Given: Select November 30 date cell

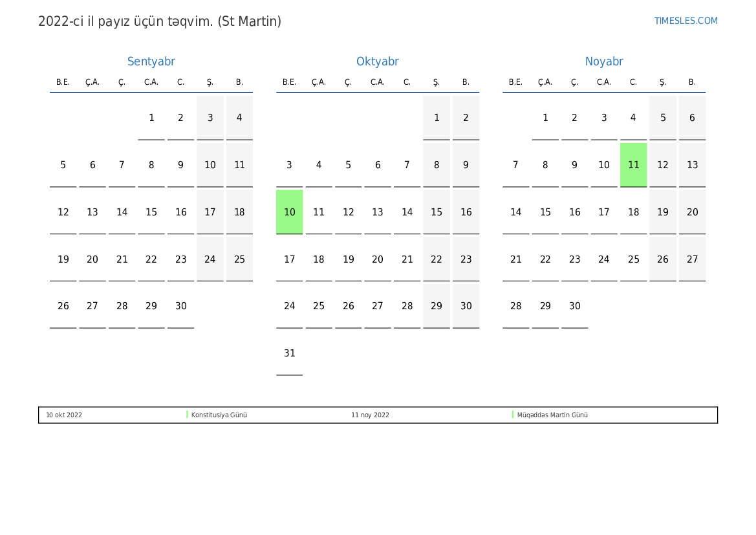Looking at the screenshot, I should [x=574, y=306].
